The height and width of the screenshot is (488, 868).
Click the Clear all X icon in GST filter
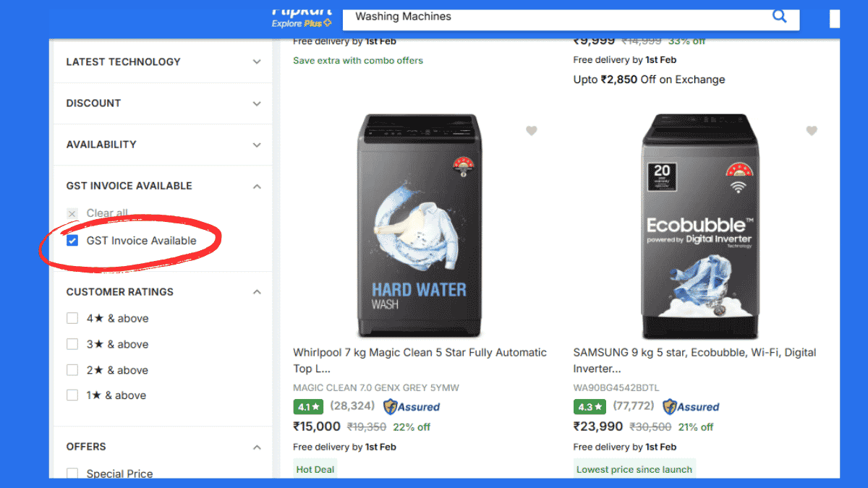(72, 213)
